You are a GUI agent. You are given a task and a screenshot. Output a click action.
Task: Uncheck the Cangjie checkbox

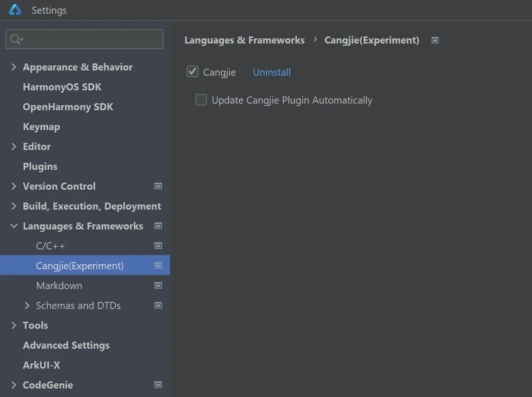coord(192,72)
